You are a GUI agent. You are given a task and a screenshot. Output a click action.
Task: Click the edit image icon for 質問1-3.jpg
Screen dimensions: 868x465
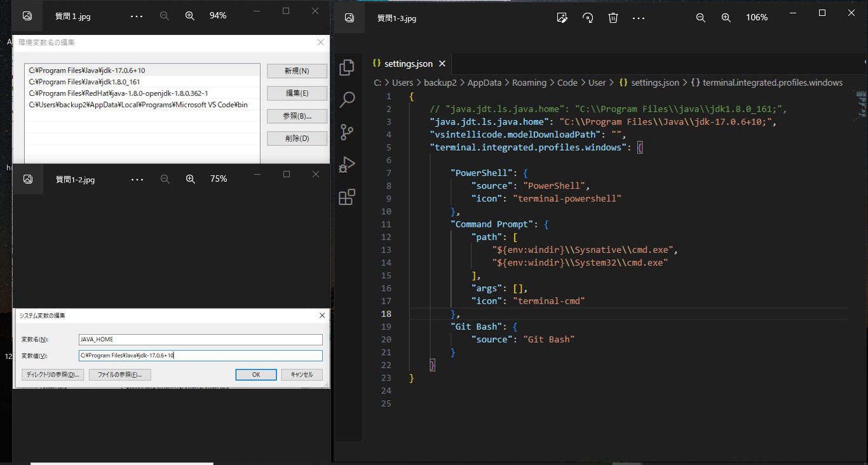(x=562, y=18)
